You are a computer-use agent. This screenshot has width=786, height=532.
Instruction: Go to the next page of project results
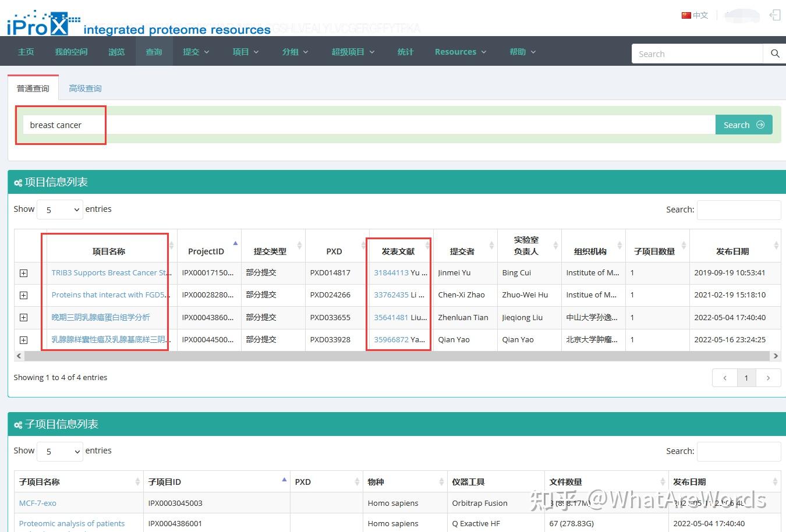point(768,378)
